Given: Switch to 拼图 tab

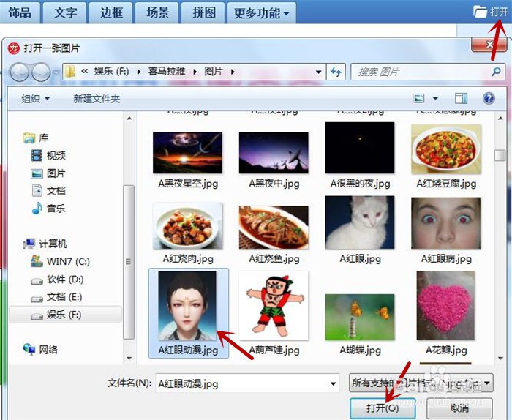Looking at the screenshot, I should [x=203, y=12].
